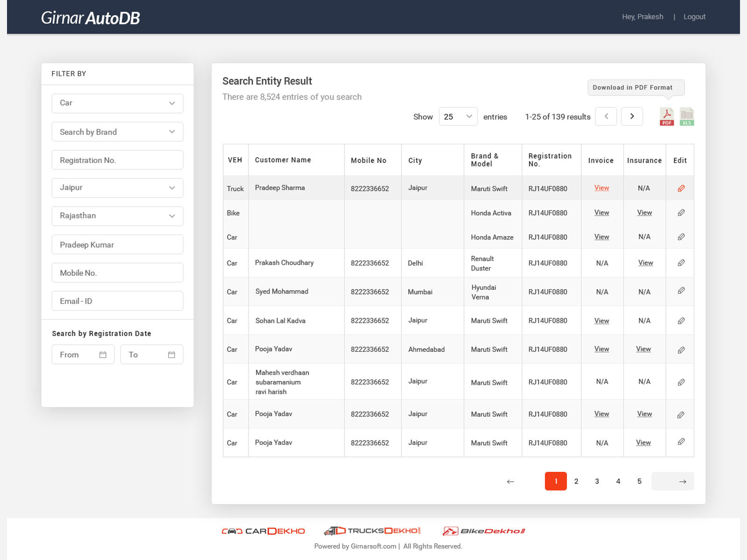Jump to page 5 in pagination

point(639,481)
